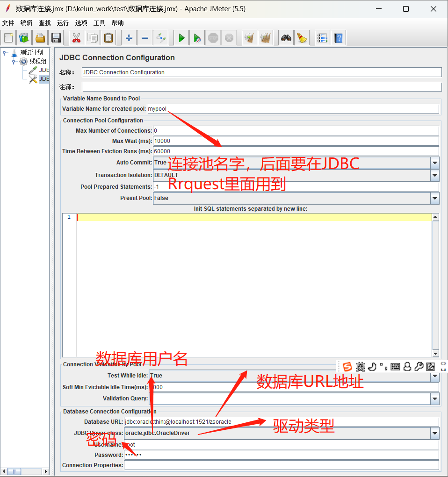The image size is (448, 477).
Task: Click Sogou soft keyboard icon
Action: point(395,367)
